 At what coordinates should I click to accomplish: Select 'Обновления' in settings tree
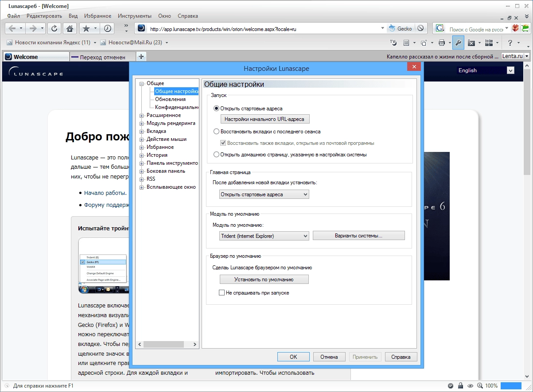[170, 99]
